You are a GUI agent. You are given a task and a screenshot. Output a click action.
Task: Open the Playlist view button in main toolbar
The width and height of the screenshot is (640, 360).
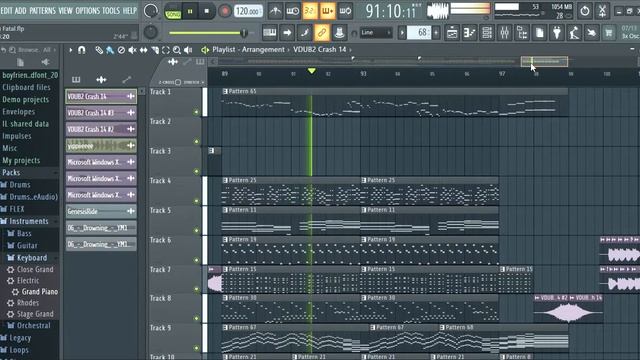[x=452, y=33]
